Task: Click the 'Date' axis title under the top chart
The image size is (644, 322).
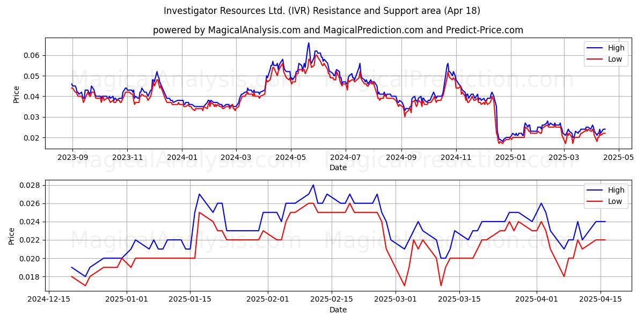Action: tap(338, 167)
